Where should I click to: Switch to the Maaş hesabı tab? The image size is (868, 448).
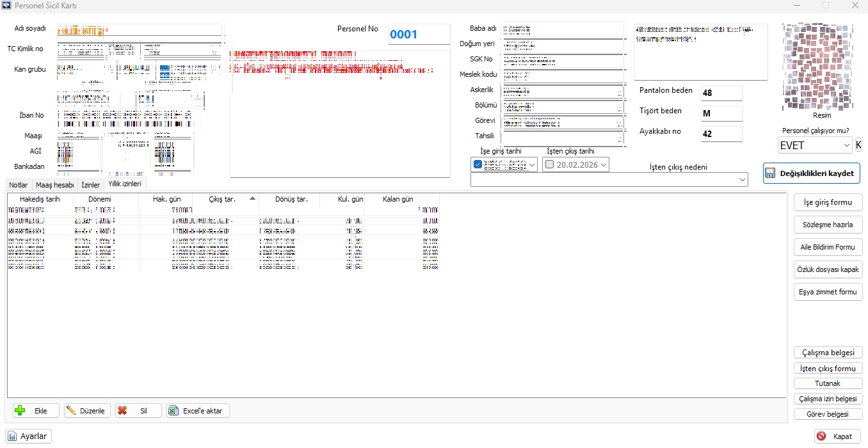click(55, 185)
